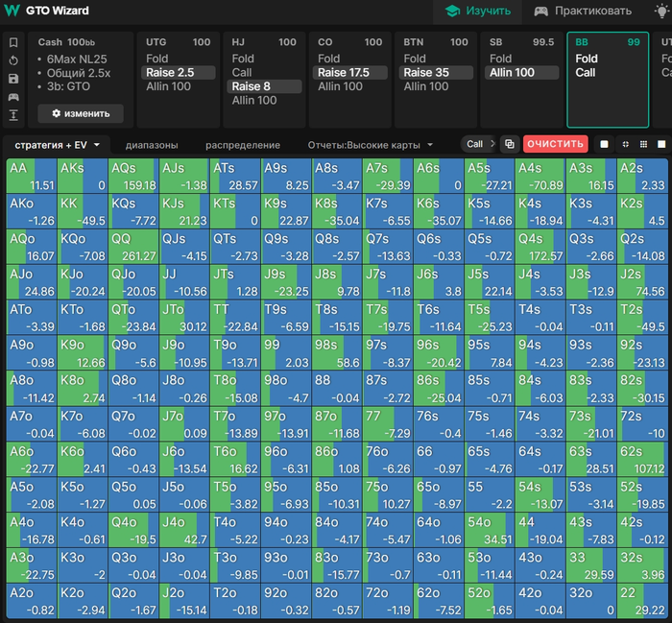The width and height of the screenshot is (672, 623).
Task: Select the crosshair focus view icon
Action: 626,144
